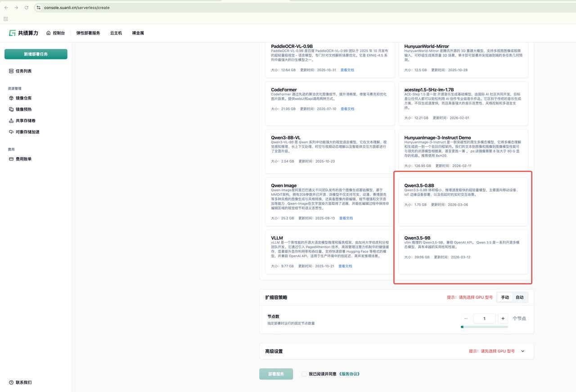This screenshot has width=576, height=392.
Task: Click the 控制台 home icon
Action: (49, 33)
